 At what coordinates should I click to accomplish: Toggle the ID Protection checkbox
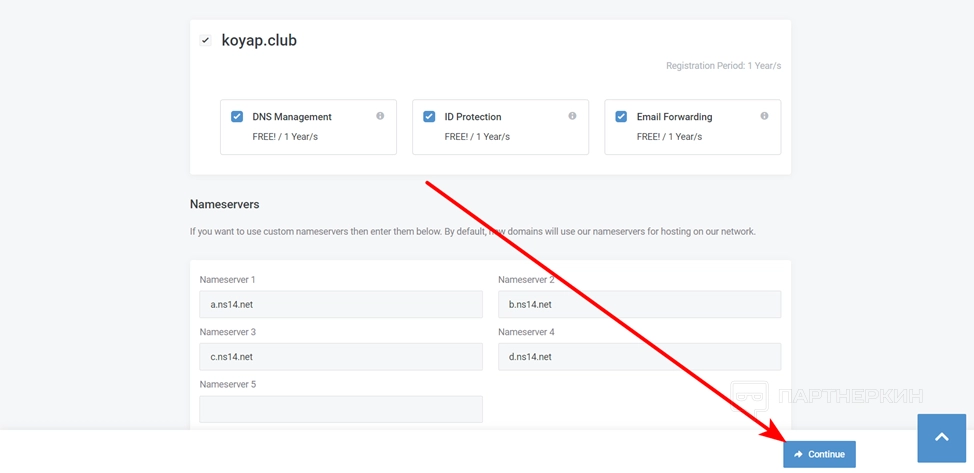pyautogui.click(x=429, y=116)
